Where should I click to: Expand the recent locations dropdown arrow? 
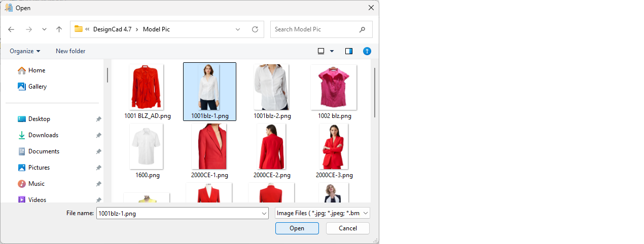click(44, 29)
